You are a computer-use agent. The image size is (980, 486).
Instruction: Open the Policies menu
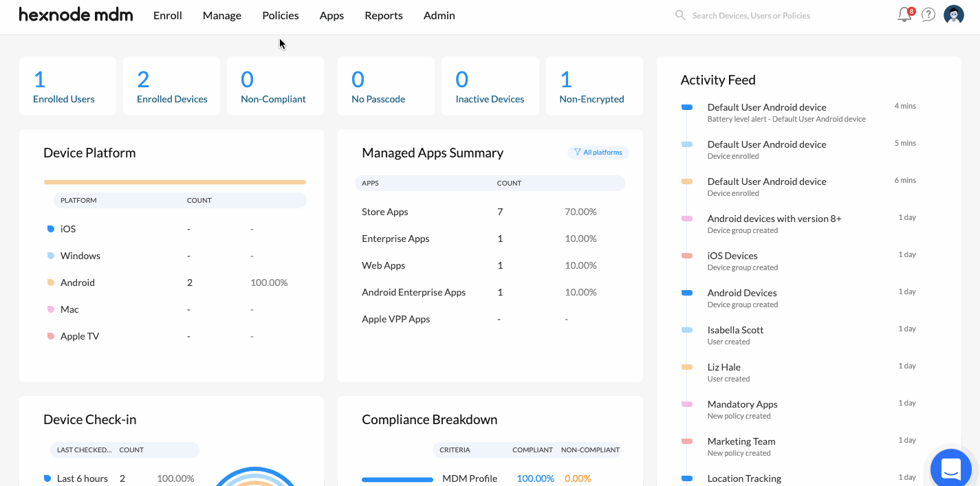(x=281, y=15)
